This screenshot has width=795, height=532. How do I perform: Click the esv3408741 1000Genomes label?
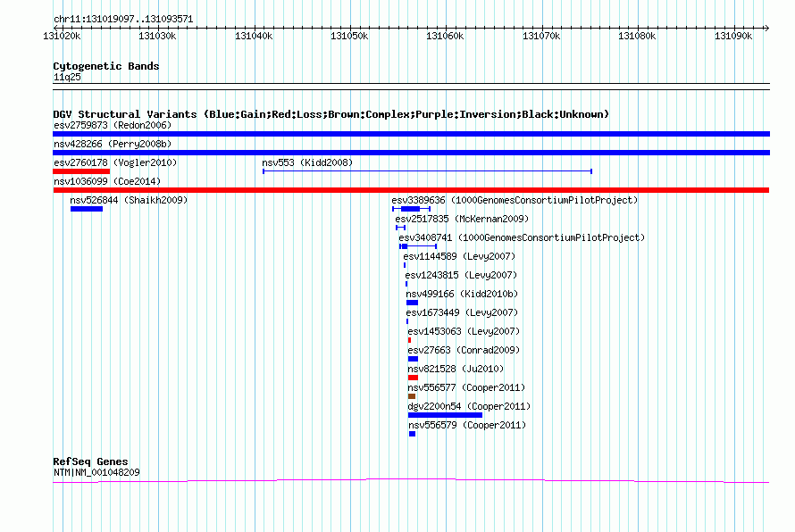(522, 237)
